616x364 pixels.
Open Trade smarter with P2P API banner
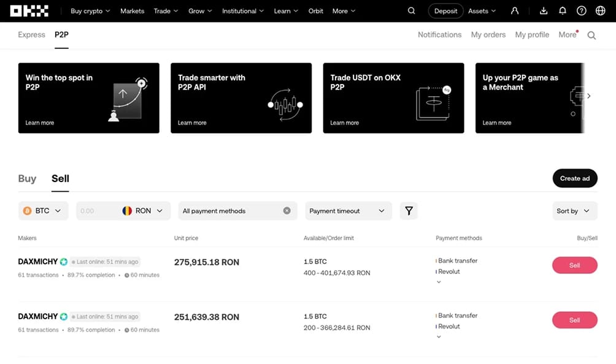pos(241,98)
